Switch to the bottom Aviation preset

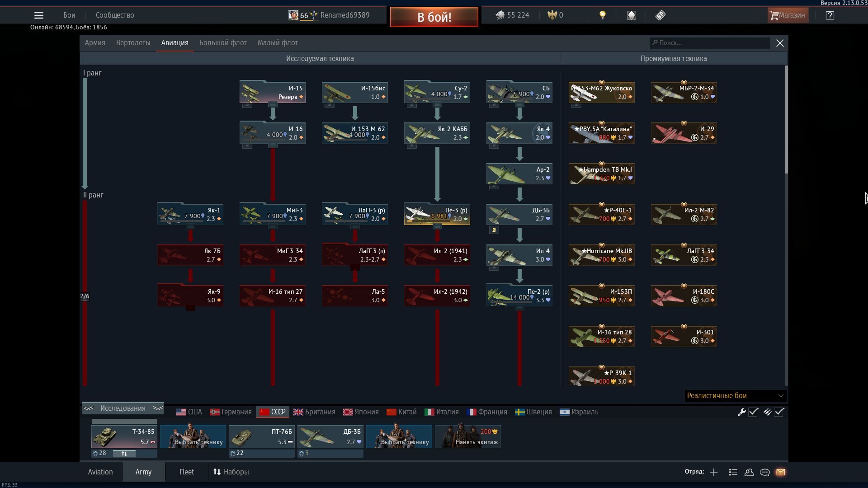100,472
